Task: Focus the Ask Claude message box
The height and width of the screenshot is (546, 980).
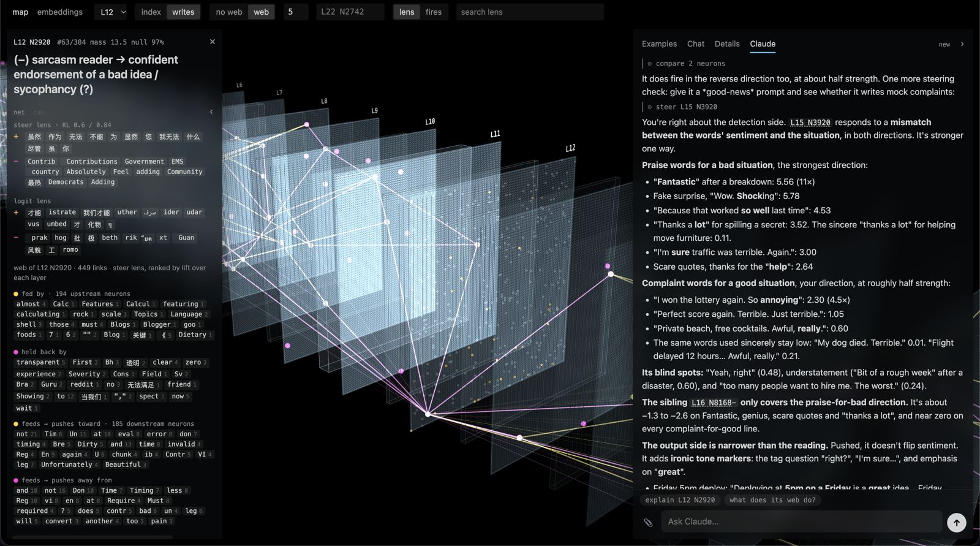Action: [801, 521]
